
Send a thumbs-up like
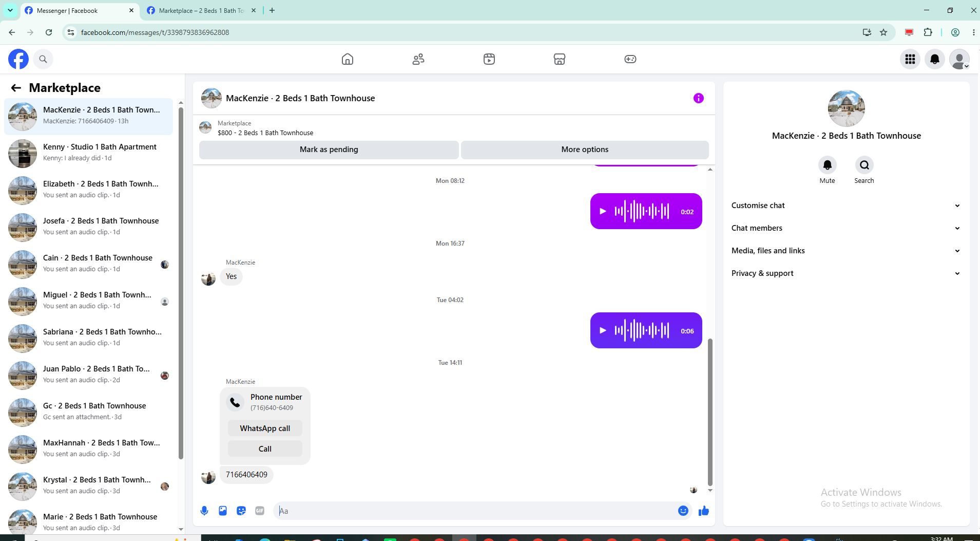click(704, 511)
